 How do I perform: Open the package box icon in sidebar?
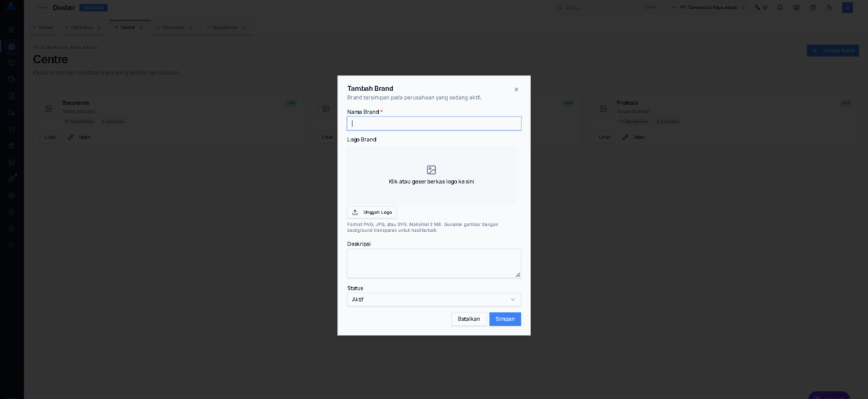[x=12, y=146]
